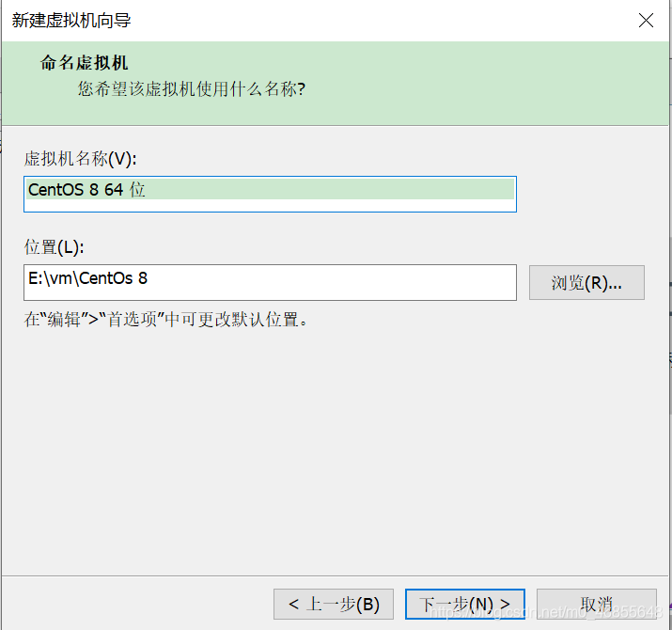672x630 pixels.
Task: Click the 虚拟机名称(V): label
Action: point(80,159)
